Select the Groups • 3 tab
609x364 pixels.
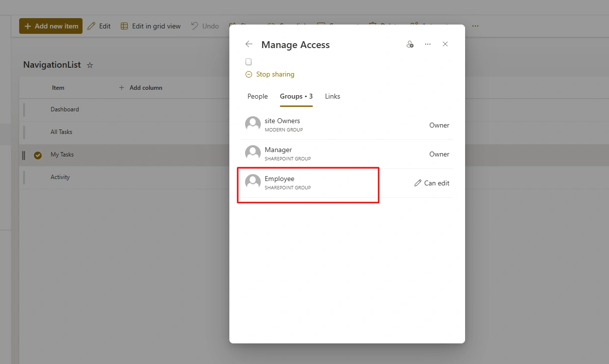point(296,97)
